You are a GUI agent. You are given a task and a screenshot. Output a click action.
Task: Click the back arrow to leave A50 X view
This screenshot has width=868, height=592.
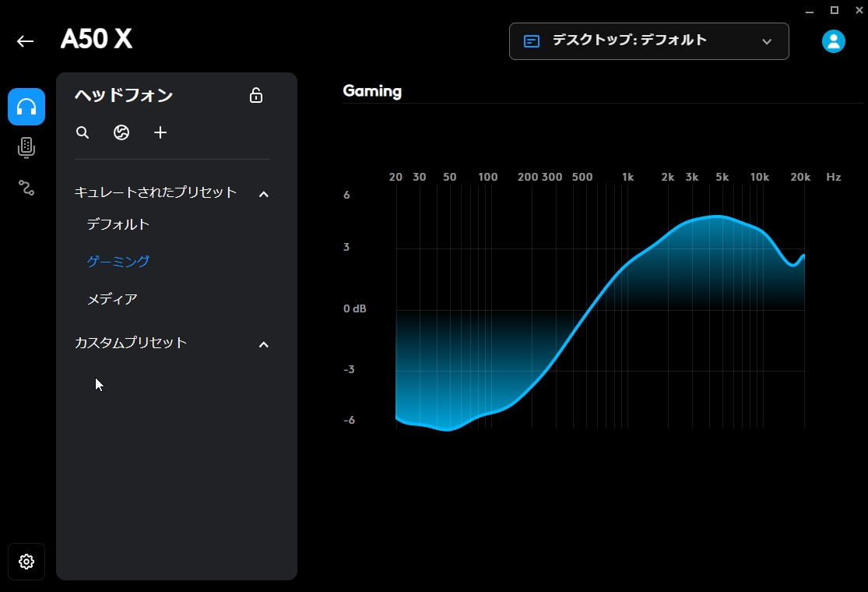click(x=25, y=41)
